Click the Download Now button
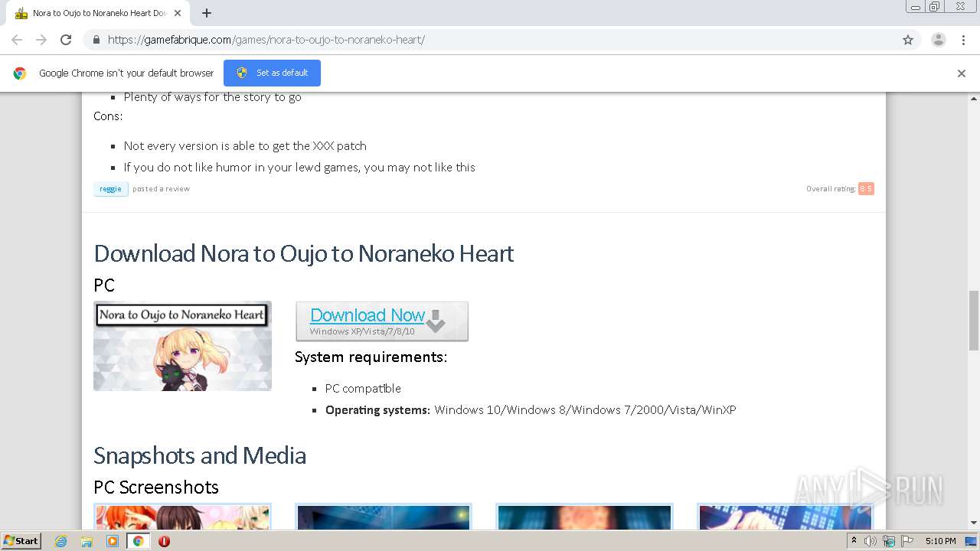This screenshot has height=551, width=980. pos(382,321)
